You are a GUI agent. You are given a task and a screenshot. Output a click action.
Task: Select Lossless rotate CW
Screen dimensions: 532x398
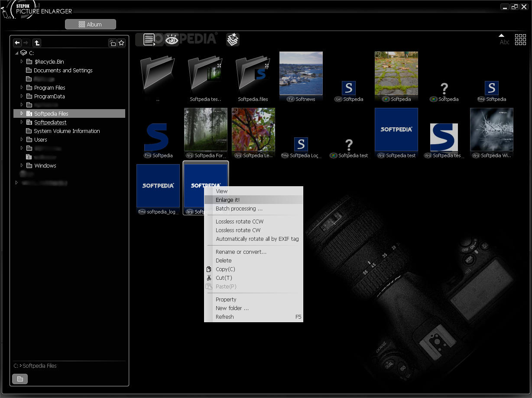pos(253,230)
